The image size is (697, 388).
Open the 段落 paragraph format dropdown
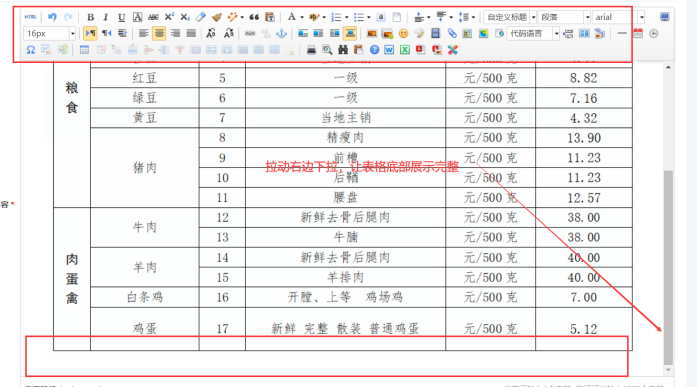564,17
